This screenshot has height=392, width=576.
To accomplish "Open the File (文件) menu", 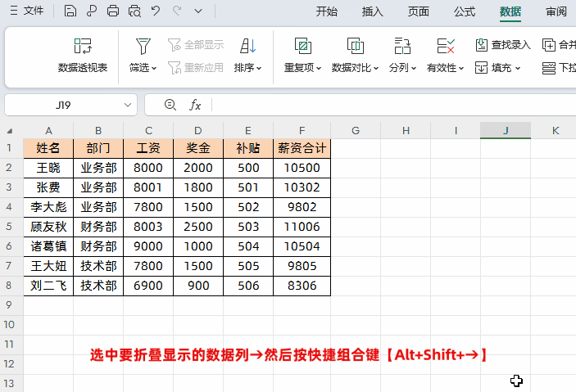I will [27, 11].
